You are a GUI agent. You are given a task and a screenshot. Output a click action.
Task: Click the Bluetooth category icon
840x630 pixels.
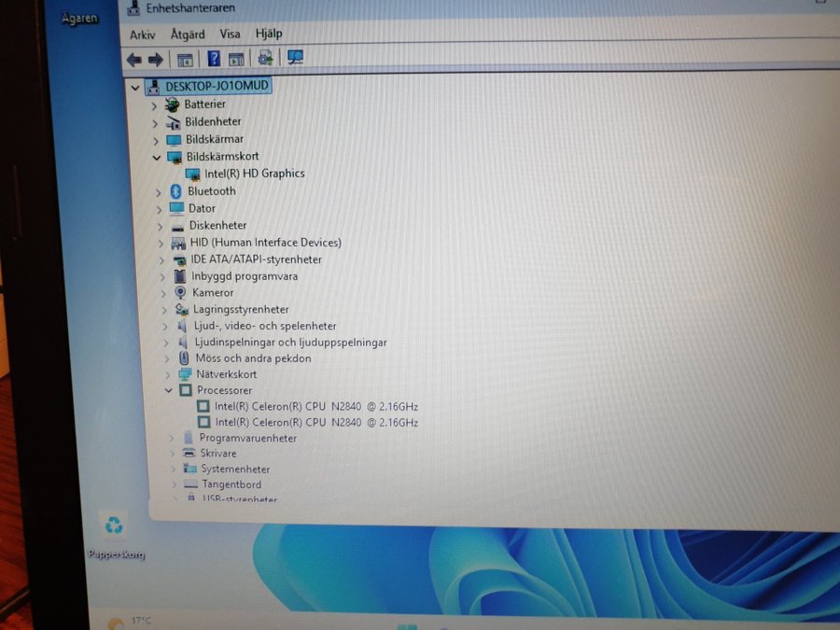click(175, 191)
